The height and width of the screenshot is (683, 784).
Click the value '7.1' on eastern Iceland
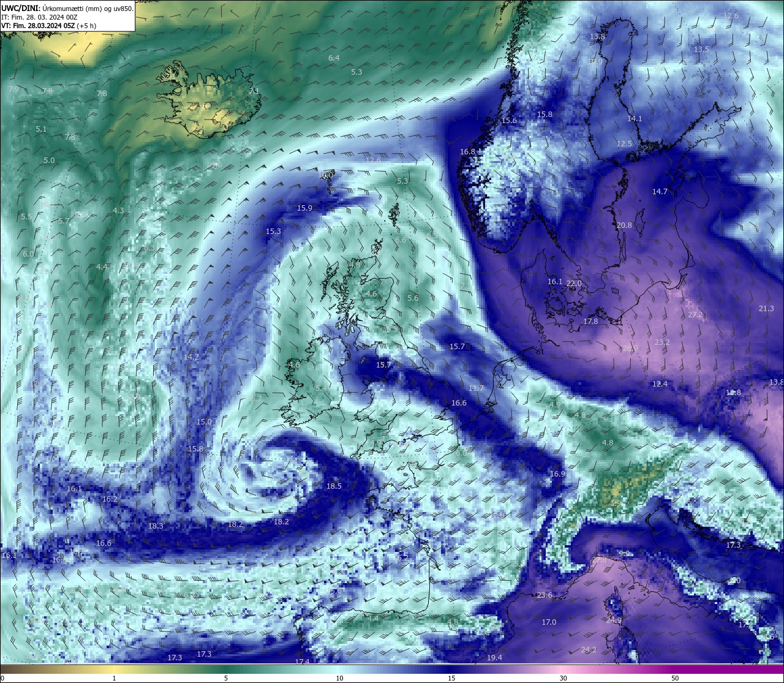(x=254, y=91)
